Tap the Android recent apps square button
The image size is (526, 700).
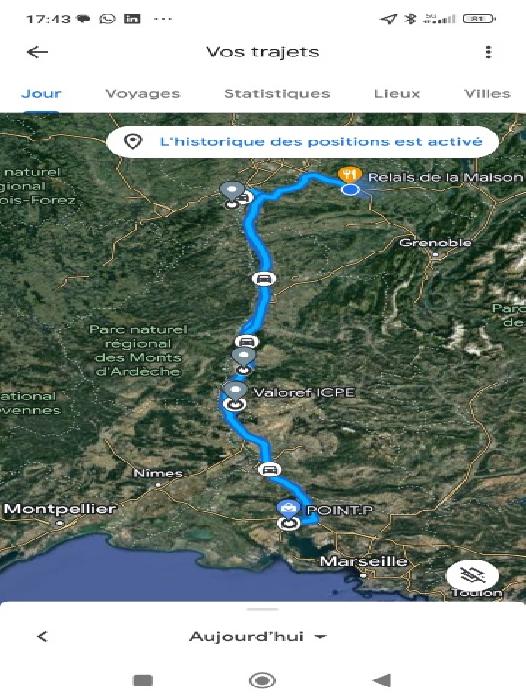click(x=143, y=680)
